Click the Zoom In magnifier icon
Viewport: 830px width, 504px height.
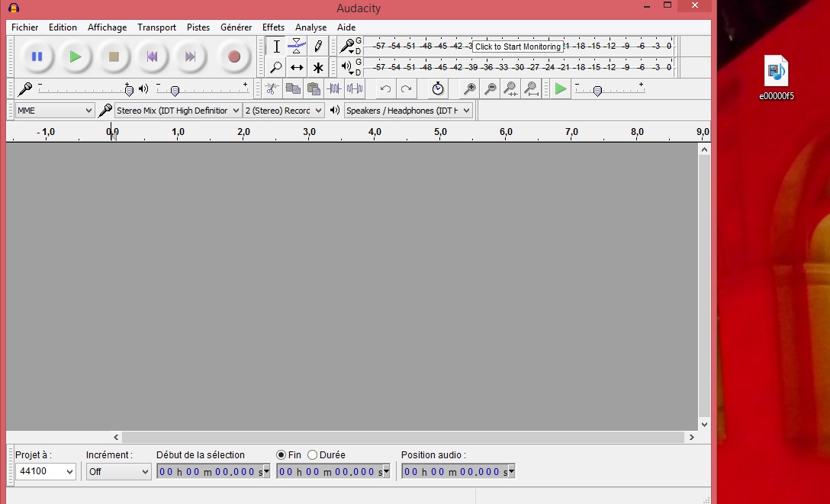point(469,89)
